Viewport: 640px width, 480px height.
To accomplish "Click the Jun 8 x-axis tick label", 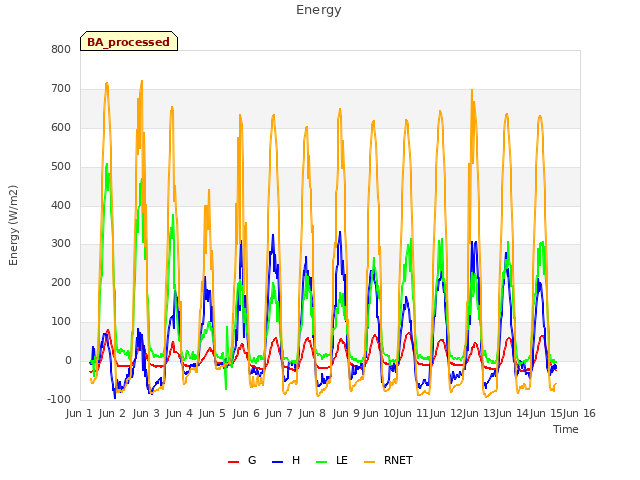I will click(312, 413).
